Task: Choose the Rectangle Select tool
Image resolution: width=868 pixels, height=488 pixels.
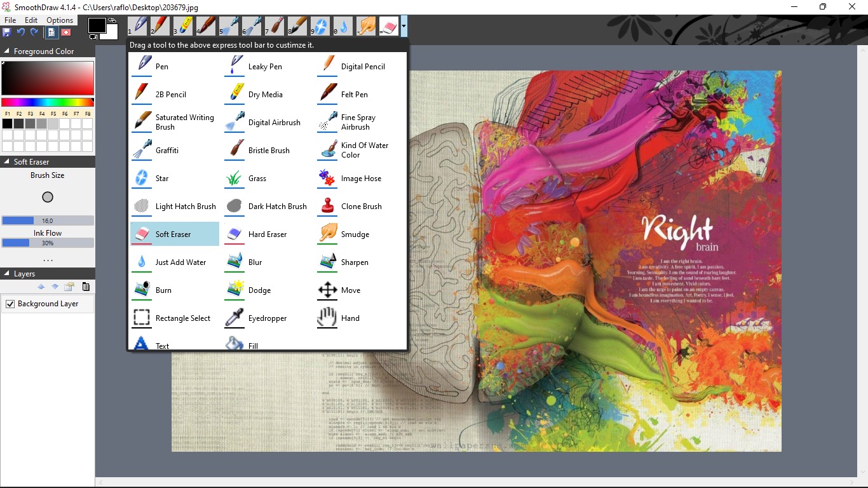Action: click(174, 318)
